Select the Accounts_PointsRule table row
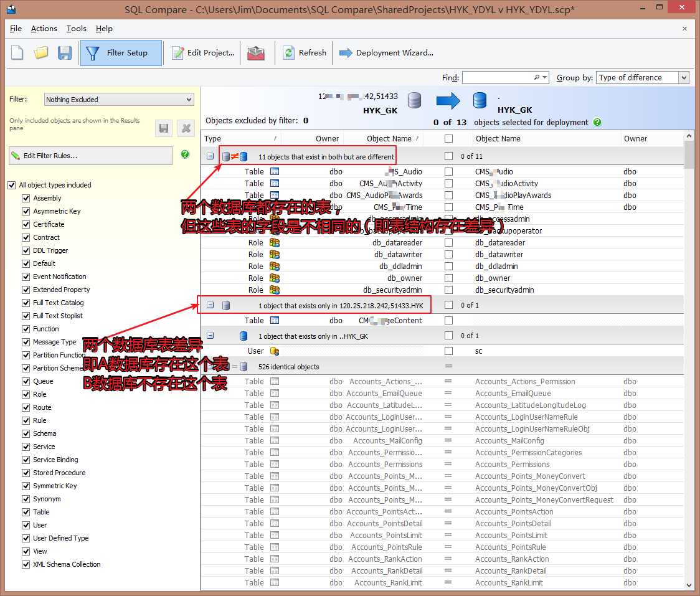Viewport: 700px width, 596px height. click(x=442, y=547)
